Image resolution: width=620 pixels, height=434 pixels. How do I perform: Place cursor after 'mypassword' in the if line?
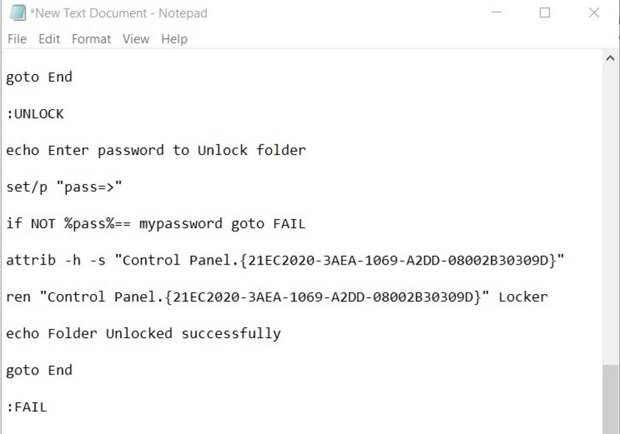click(x=223, y=224)
